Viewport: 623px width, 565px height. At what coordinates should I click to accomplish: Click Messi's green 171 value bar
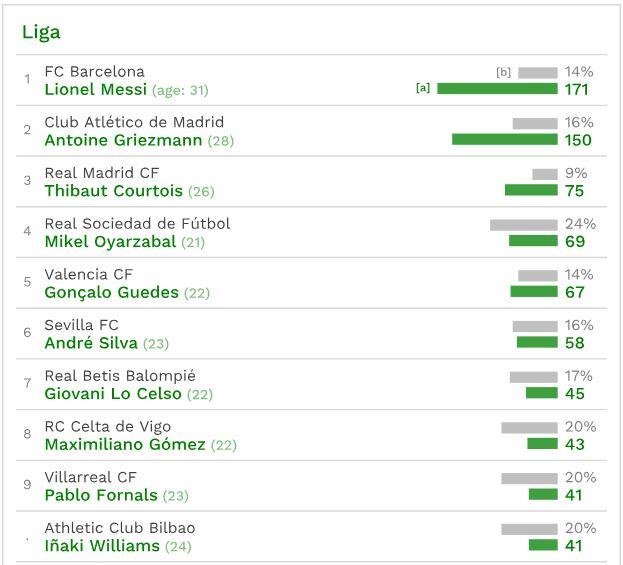pos(497,89)
